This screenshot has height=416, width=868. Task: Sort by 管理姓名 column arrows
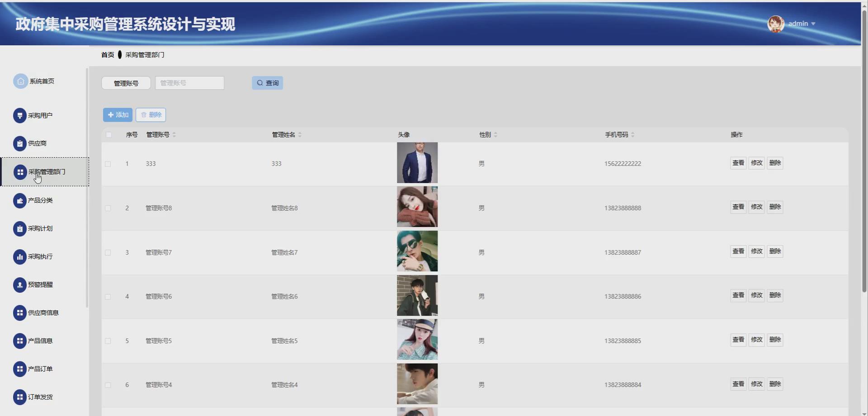pos(300,135)
